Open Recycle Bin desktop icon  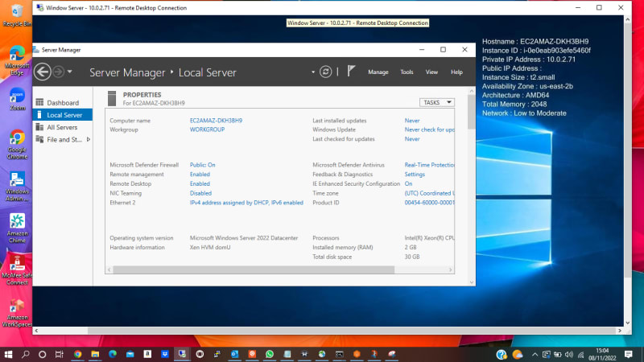17,15
